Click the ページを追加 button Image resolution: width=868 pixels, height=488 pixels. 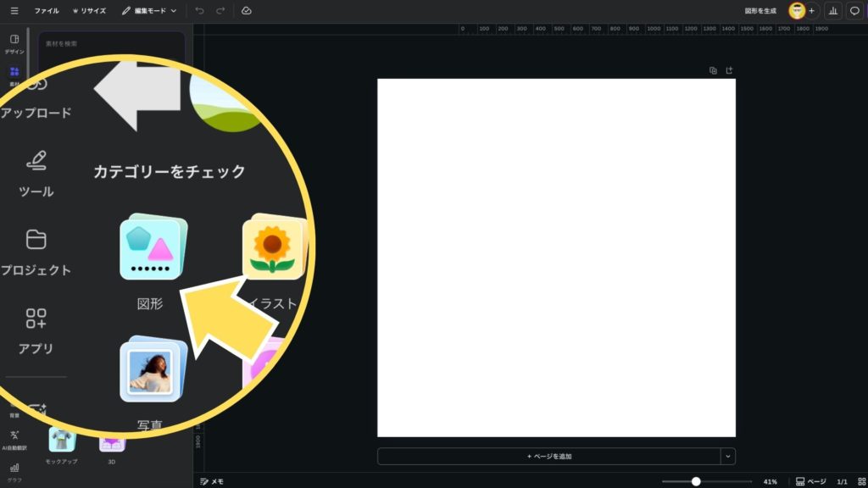548,456
